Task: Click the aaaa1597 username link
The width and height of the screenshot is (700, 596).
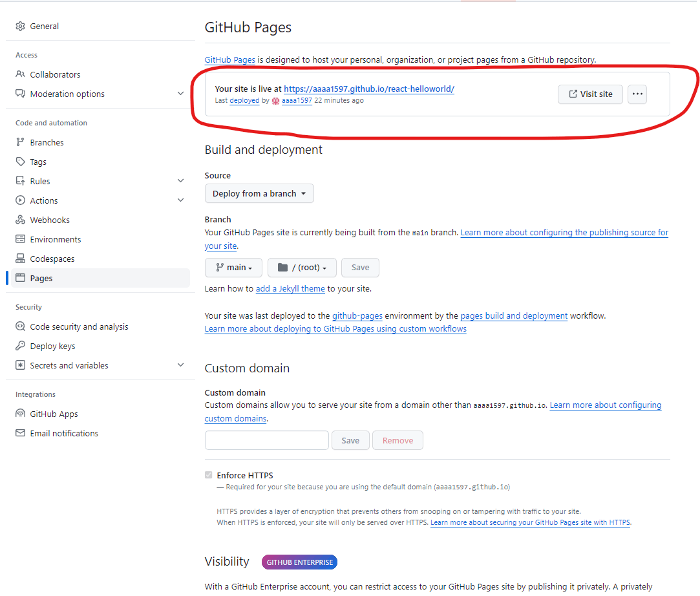Action: (297, 100)
